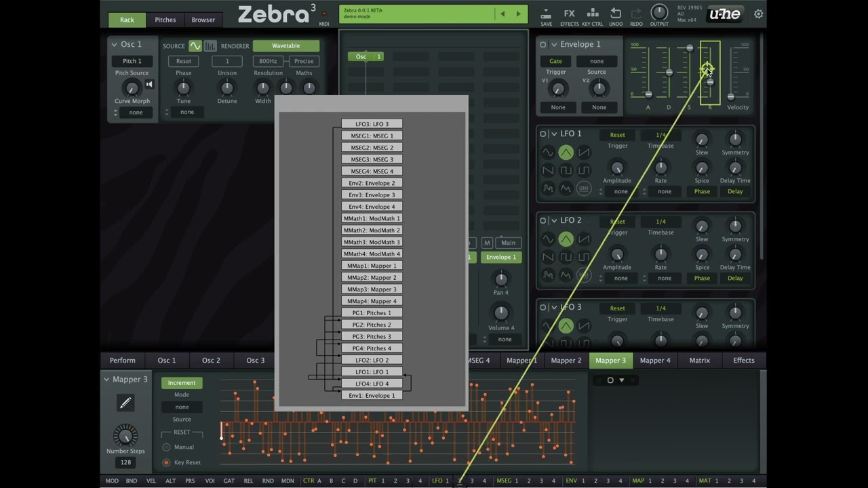Click the Redo arrow icon
The image size is (868, 488).
636,14
